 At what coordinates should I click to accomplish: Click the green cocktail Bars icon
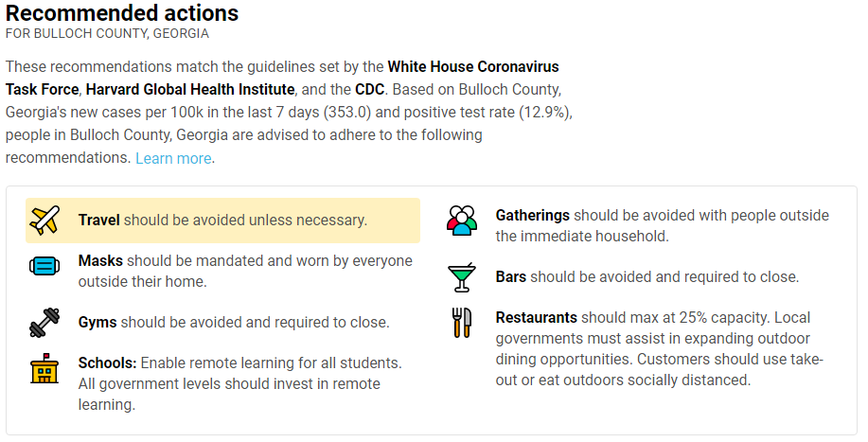pos(461,277)
